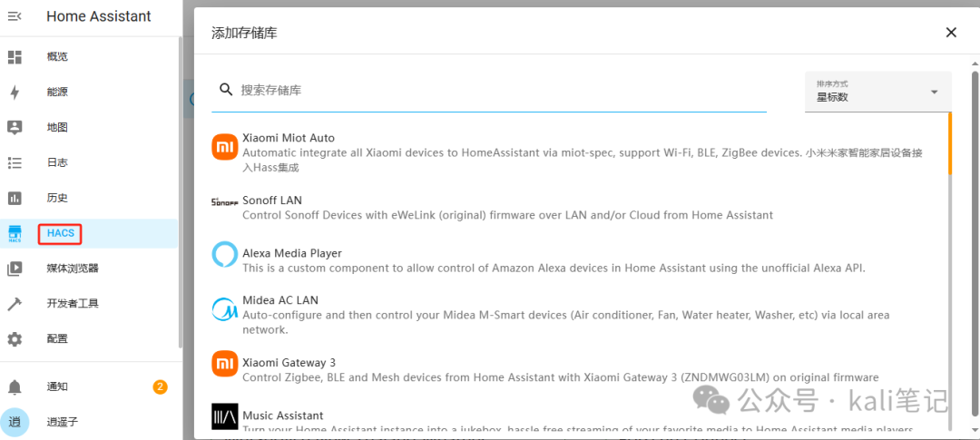Click the sort dropdown arrow

point(935,92)
